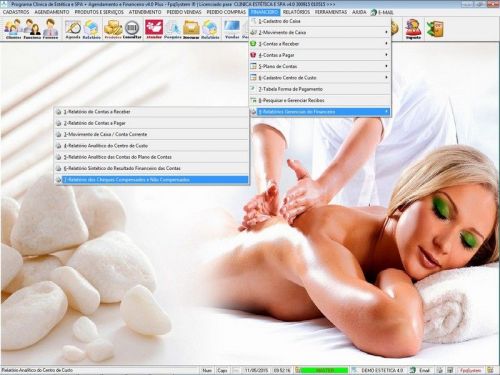Click the Suporte toolbar icon
The image size is (500, 375).
tap(413, 29)
